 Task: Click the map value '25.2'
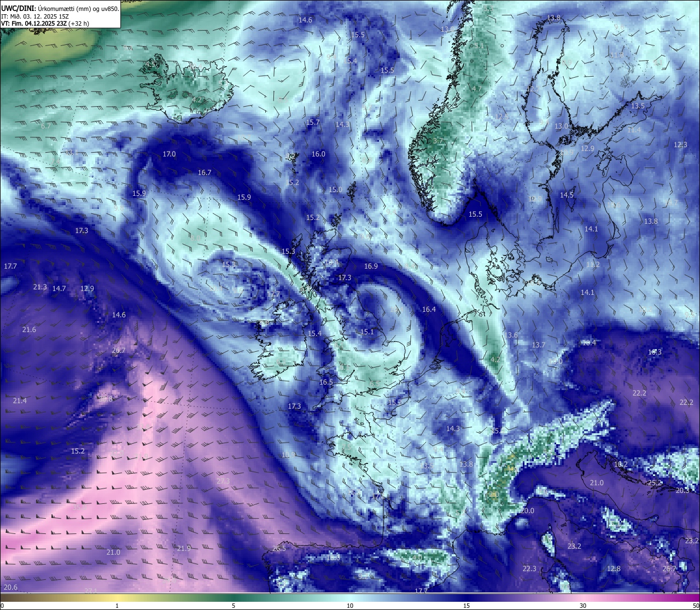655,483
